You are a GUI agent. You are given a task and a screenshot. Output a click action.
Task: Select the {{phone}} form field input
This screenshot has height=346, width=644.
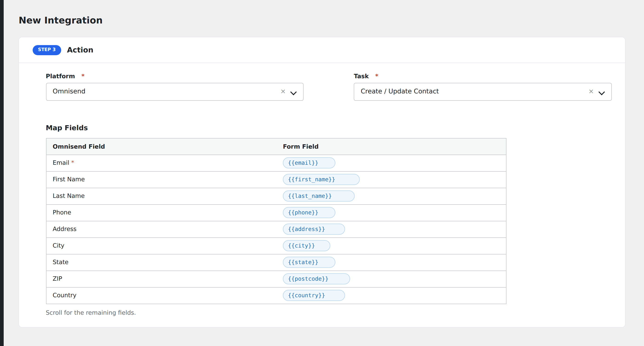pyautogui.click(x=309, y=213)
